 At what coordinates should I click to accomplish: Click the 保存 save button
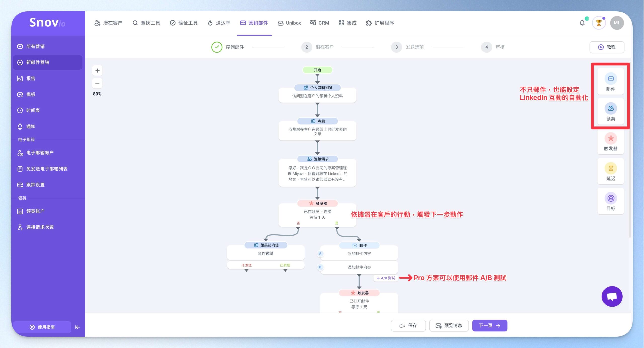click(x=408, y=326)
